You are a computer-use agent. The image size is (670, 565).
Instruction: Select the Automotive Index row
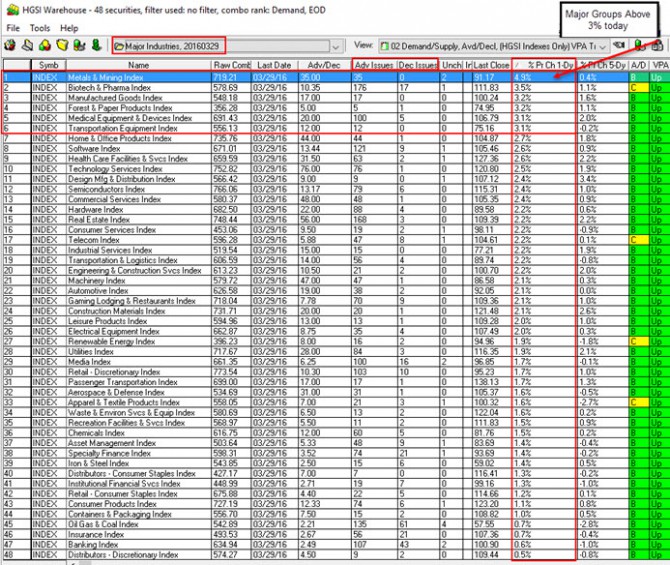pyautogui.click(x=336, y=291)
